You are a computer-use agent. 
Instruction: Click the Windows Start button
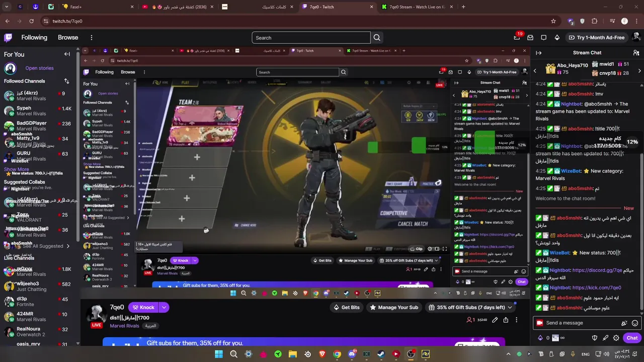point(219,354)
